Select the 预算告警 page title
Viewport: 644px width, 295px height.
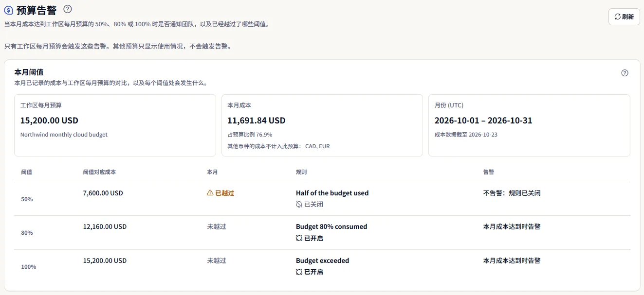(x=37, y=9)
